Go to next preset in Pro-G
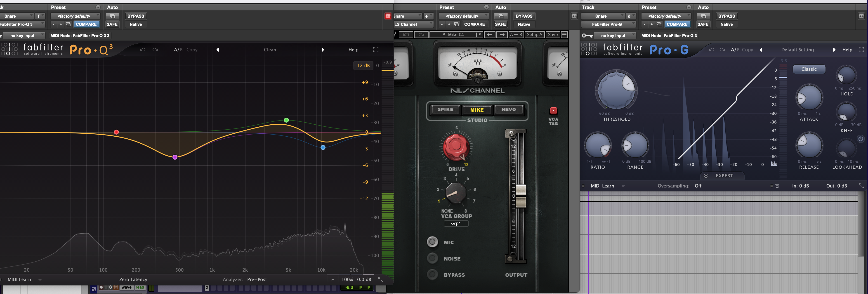868x294 pixels. click(x=834, y=50)
